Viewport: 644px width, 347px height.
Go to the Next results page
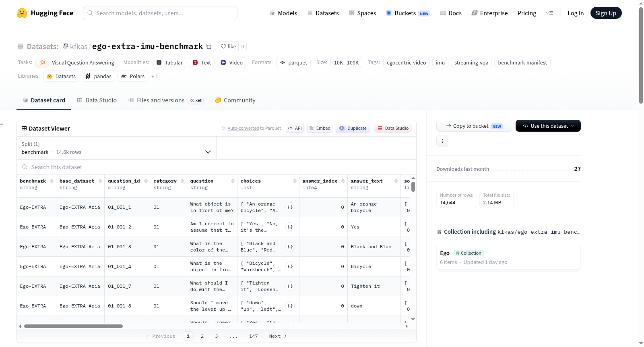click(x=278, y=336)
